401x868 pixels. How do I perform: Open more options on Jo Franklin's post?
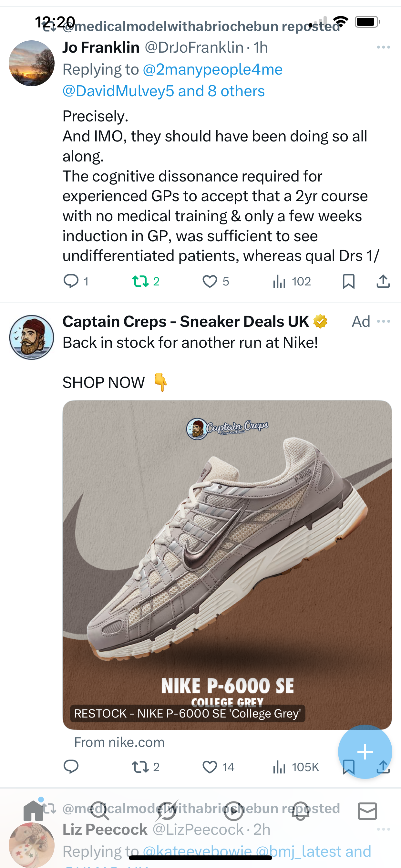click(x=383, y=47)
